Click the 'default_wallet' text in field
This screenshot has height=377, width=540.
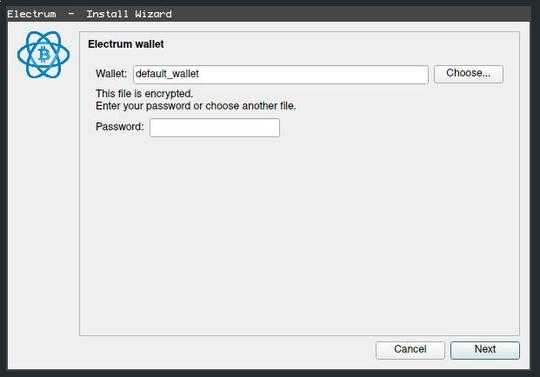coord(167,74)
